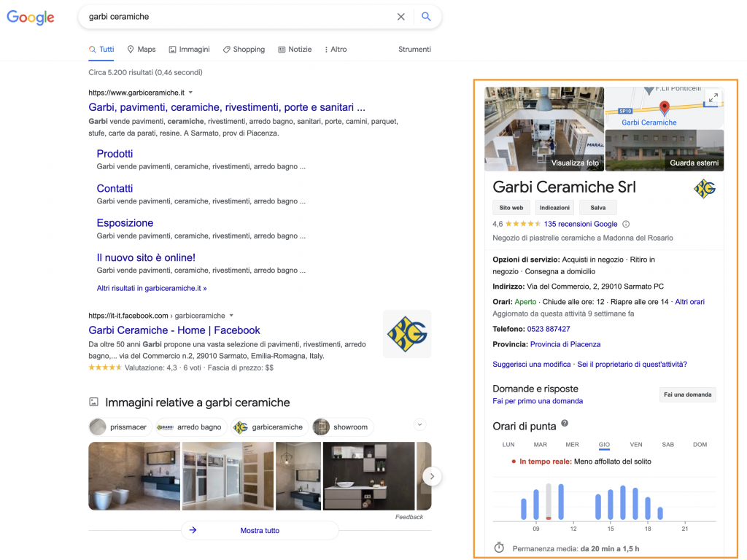Open the Provincia di Piacenza link

[x=565, y=344]
